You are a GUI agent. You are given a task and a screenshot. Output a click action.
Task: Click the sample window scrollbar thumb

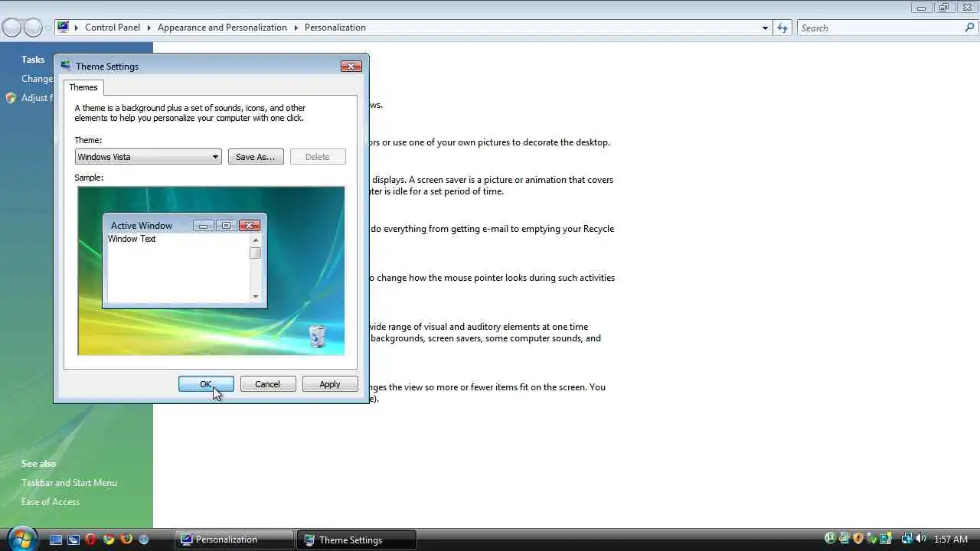pos(256,253)
